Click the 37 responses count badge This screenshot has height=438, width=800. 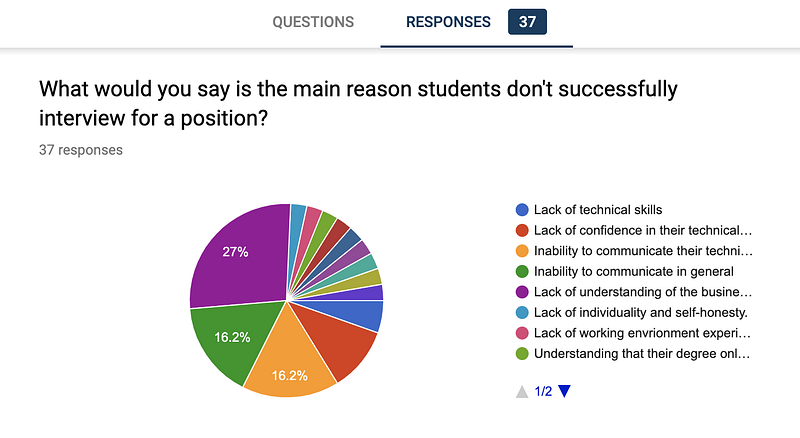pos(527,22)
